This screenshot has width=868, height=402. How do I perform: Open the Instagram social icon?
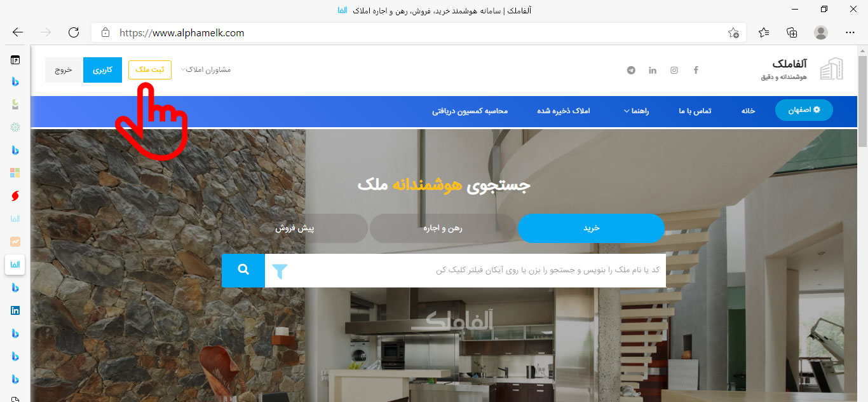click(x=674, y=71)
